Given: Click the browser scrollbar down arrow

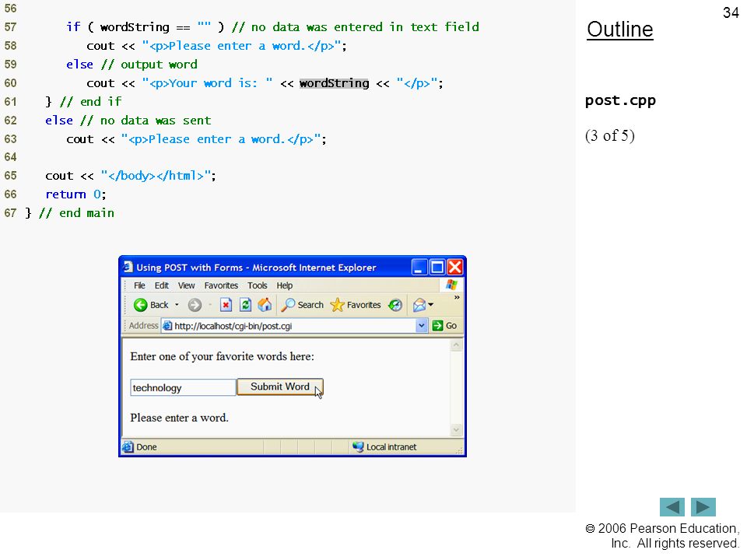Looking at the screenshot, I should click(x=456, y=429).
